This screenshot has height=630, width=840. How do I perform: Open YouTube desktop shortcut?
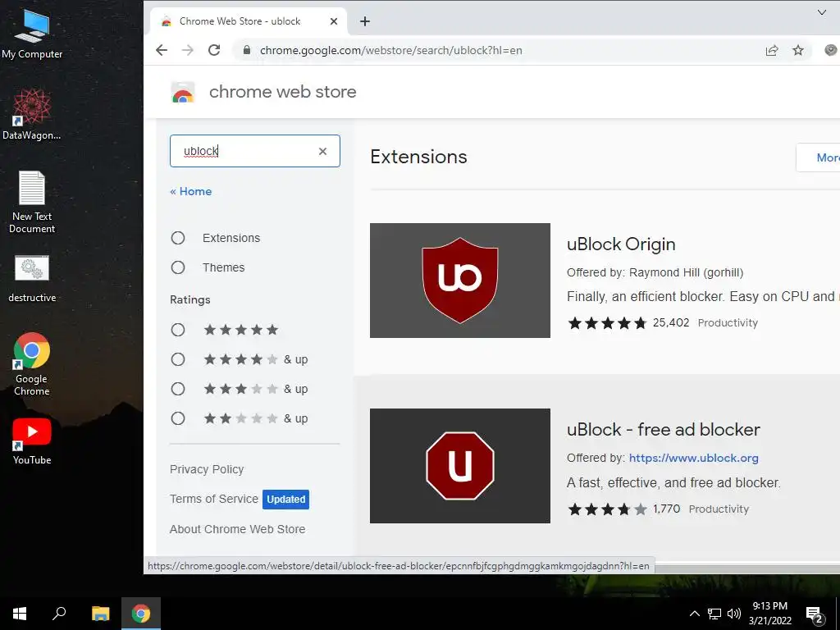(x=32, y=441)
